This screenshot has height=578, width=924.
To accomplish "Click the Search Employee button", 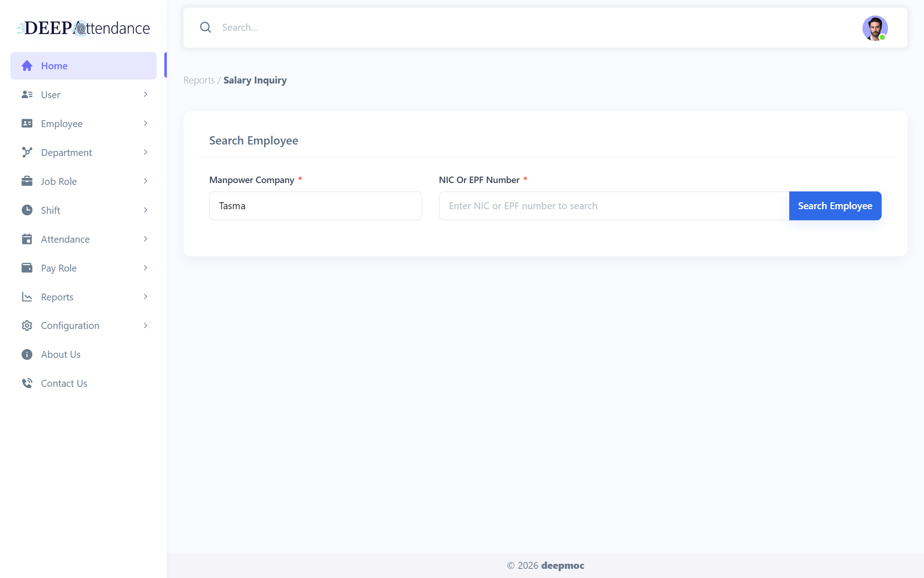I will (835, 206).
